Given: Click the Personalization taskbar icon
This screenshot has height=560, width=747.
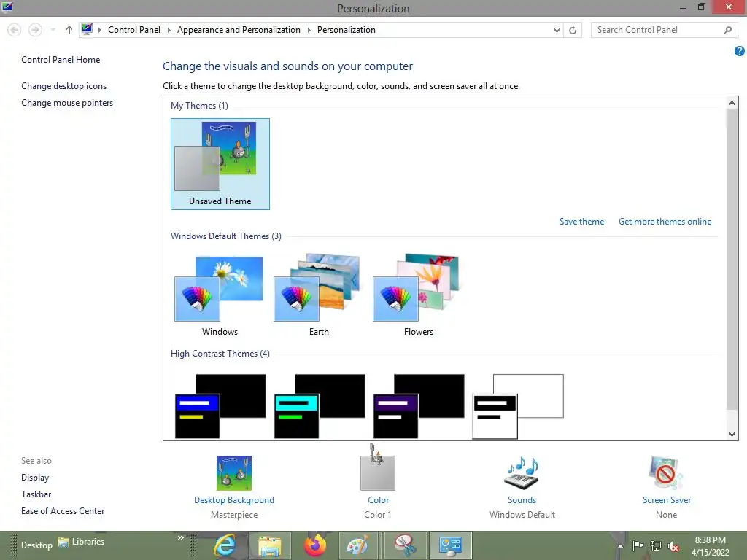Looking at the screenshot, I should (x=451, y=545).
